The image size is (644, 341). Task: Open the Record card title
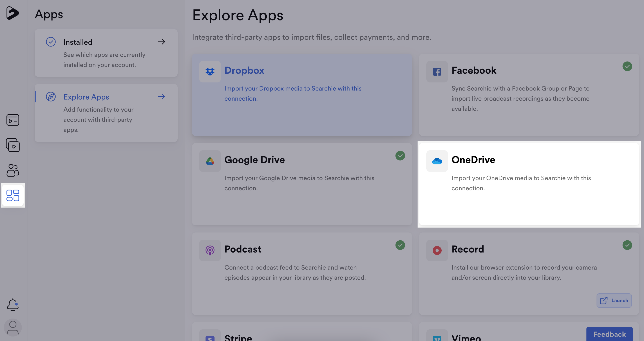[x=468, y=249]
